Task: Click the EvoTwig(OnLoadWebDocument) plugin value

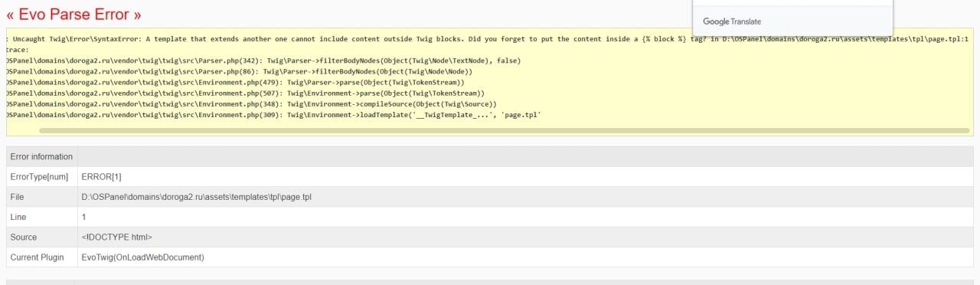Action: pos(142,257)
